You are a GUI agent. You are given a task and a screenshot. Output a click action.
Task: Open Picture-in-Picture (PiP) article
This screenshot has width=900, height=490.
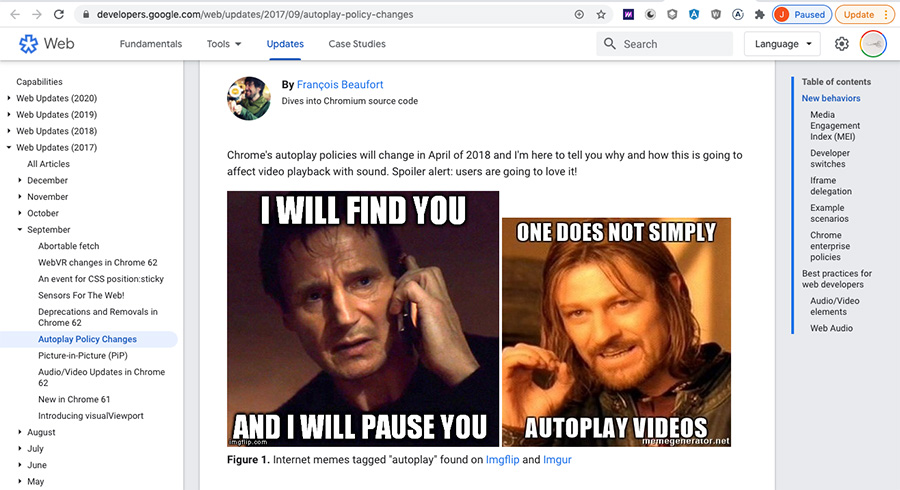tap(83, 355)
